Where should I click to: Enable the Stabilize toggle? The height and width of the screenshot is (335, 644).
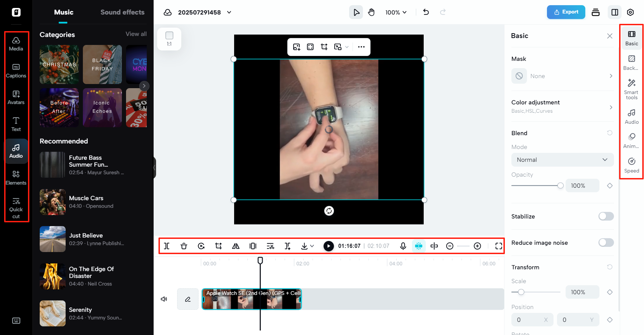click(606, 216)
